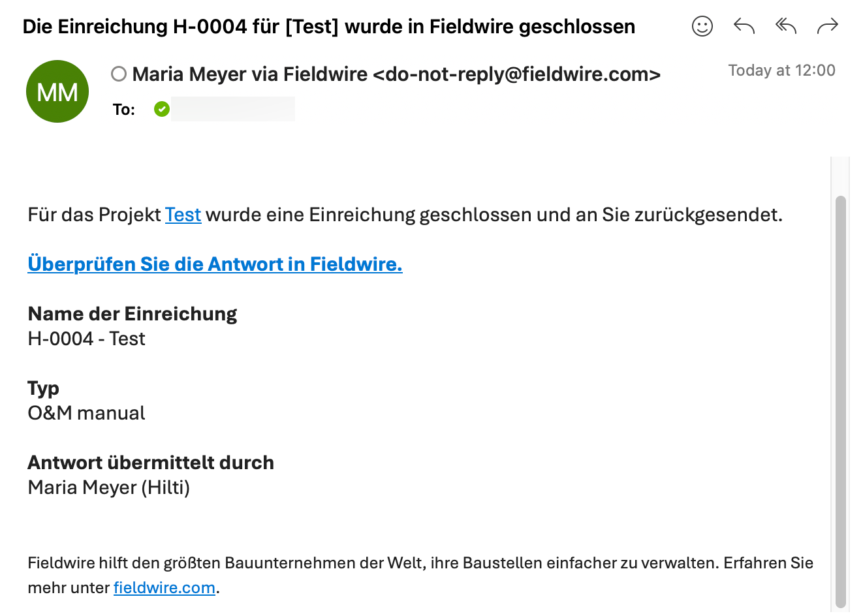
Task: Forward this email with the arrow icon
Action: click(828, 26)
